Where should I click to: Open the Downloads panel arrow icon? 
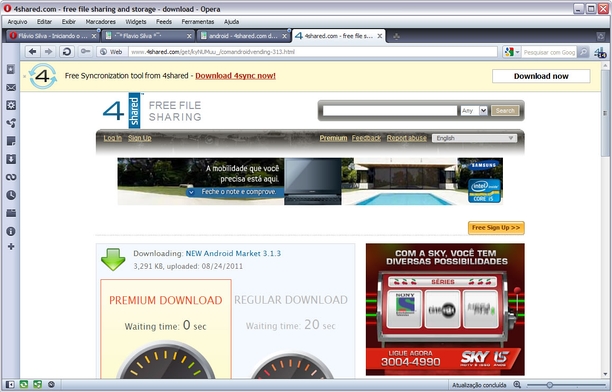[x=11, y=159]
